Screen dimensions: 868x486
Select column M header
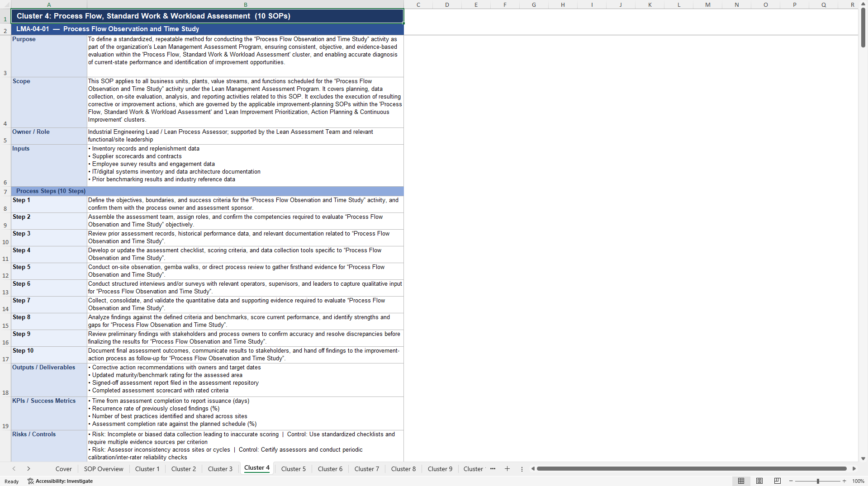point(707,5)
